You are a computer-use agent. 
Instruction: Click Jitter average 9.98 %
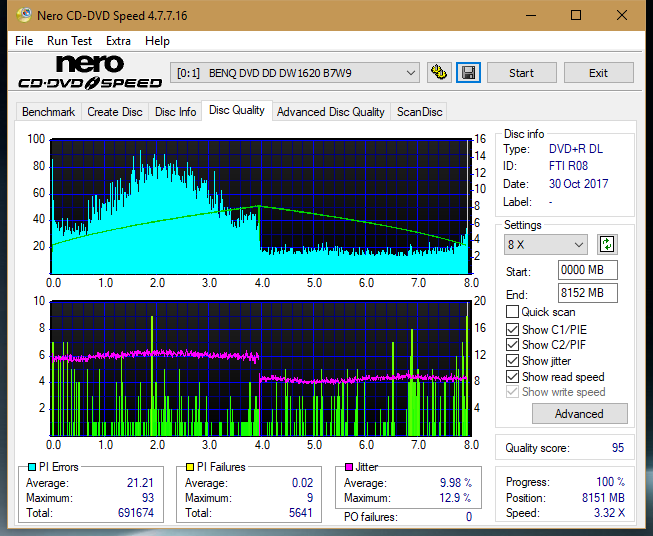point(456,483)
